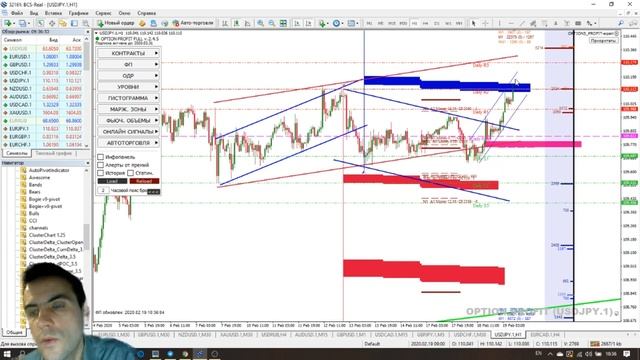This screenshot has width=640, height=360.
Task: Select the H4 timeframe button
Action: pos(426,23)
